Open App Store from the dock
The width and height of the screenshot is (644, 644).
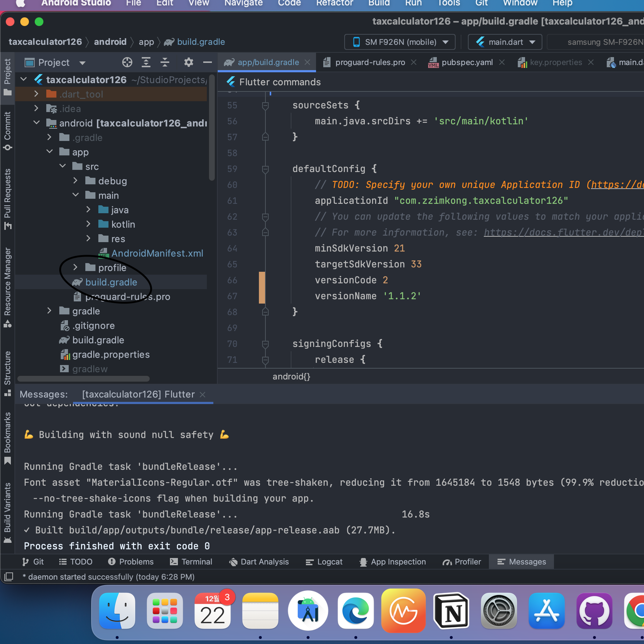tap(547, 611)
